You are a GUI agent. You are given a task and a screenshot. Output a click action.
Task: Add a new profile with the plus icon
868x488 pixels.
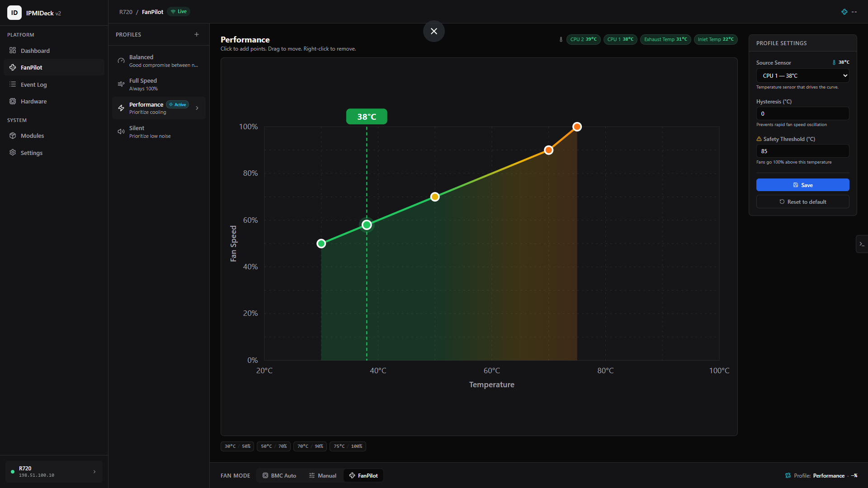(197, 34)
